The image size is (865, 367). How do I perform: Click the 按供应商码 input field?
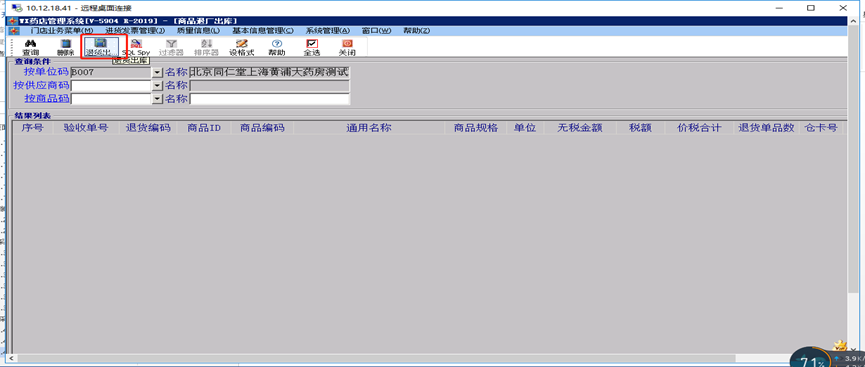pyautogui.click(x=111, y=86)
